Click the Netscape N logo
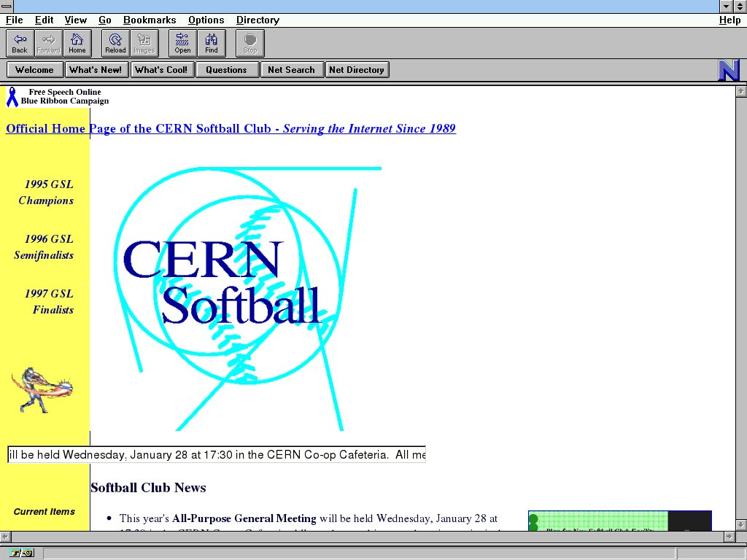 (729, 70)
